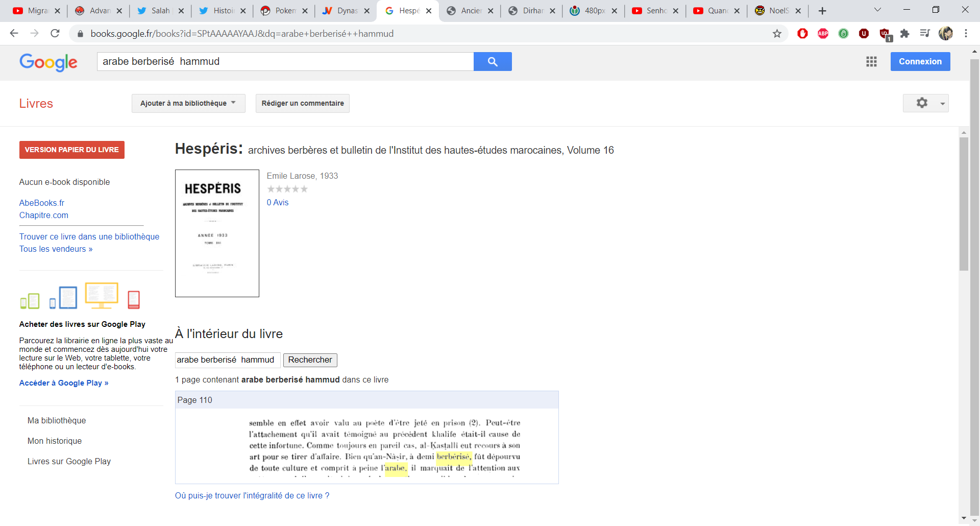Click the Rédiger un commentaire button

(x=303, y=103)
